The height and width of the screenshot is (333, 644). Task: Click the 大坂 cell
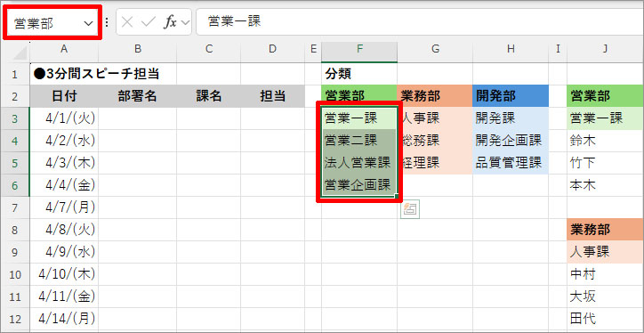pyautogui.click(x=606, y=296)
